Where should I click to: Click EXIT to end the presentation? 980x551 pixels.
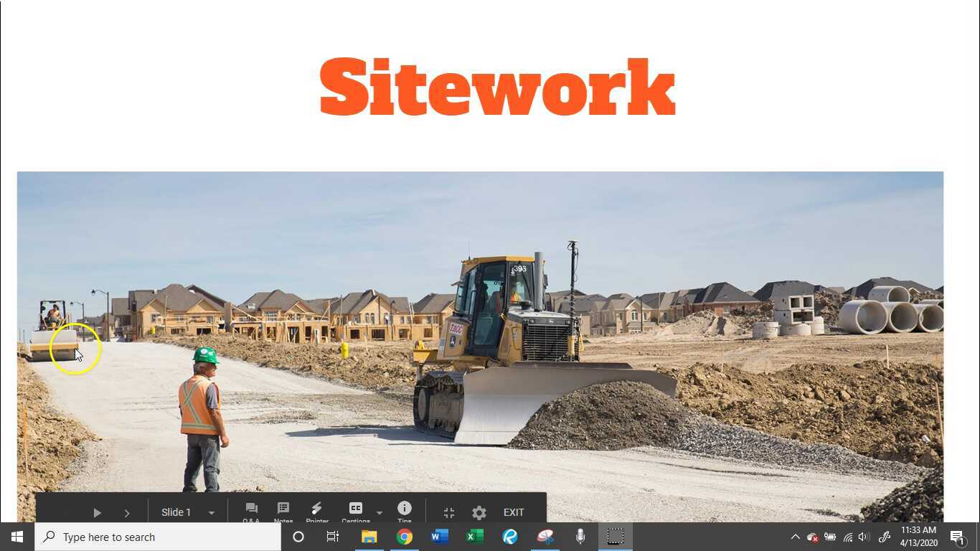pos(513,512)
